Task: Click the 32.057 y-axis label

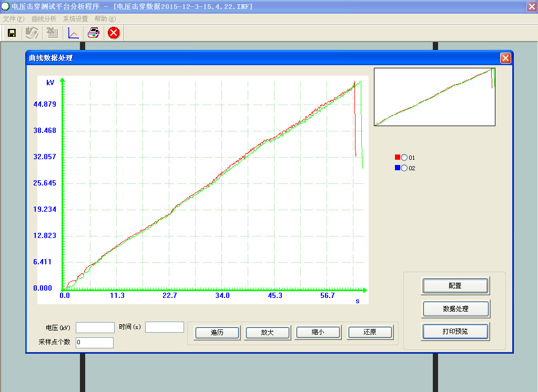Action: point(45,157)
